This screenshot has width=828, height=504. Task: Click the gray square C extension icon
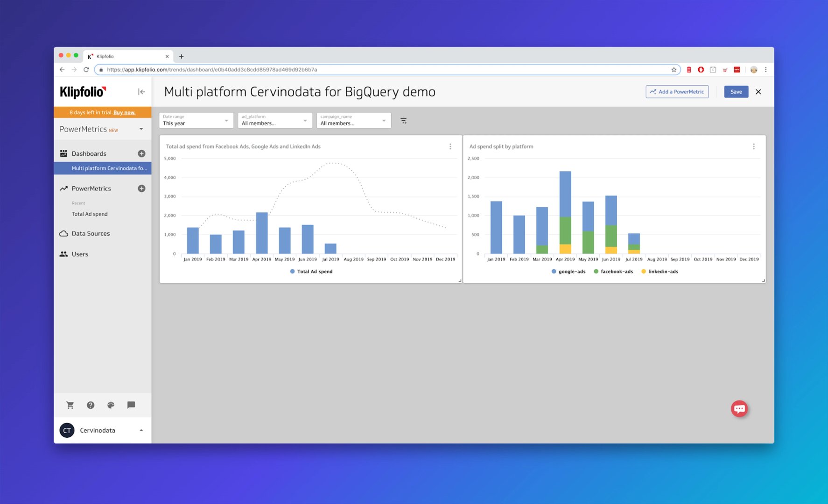(713, 70)
